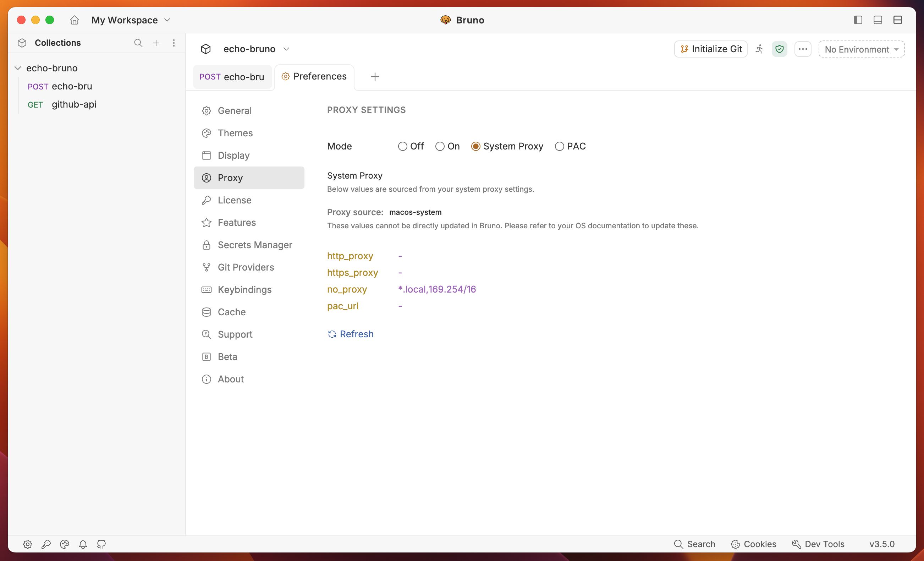924x561 pixels.
Task: Click the Collections cube icon in sidebar header
Action: [22, 43]
